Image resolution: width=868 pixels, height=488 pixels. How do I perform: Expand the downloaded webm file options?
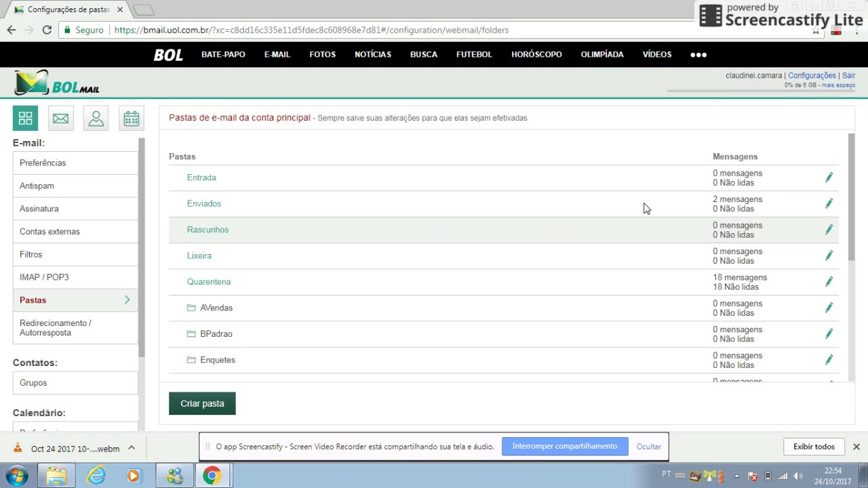coord(132,448)
